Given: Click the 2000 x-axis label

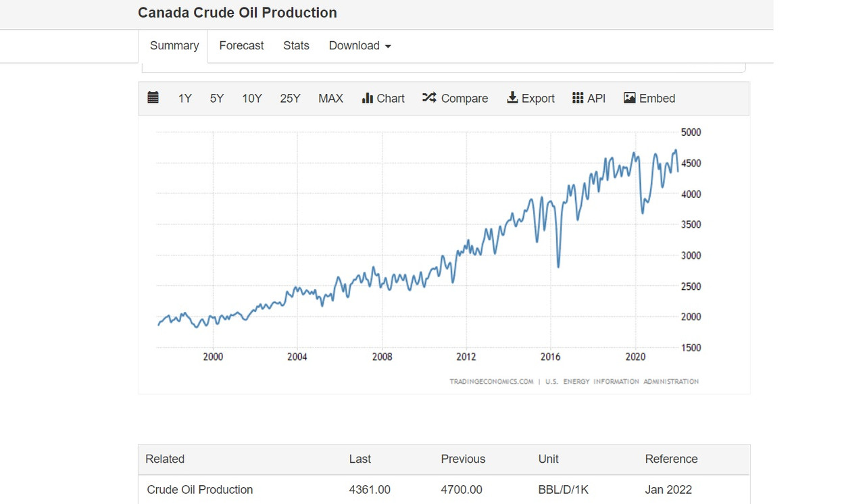Looking at the screenshot, I should click(213, 357).
